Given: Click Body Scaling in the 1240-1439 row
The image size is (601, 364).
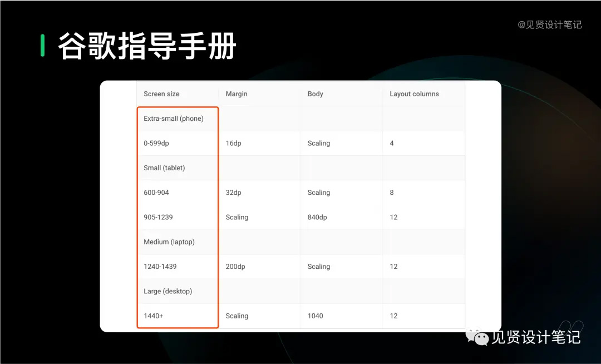Looking at the screenshot, I should coord(319,266).
